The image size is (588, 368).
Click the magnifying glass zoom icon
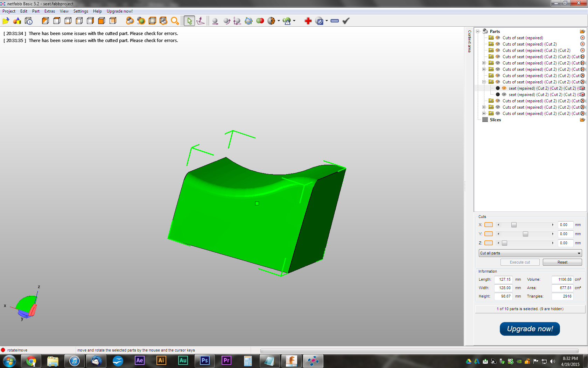click(x=175, y=21)
